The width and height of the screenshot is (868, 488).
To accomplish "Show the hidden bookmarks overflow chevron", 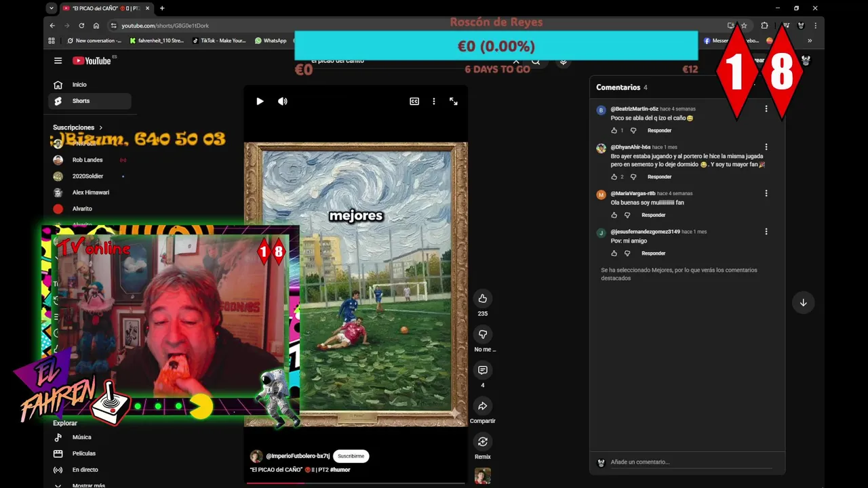I will (x=809, y=41).
